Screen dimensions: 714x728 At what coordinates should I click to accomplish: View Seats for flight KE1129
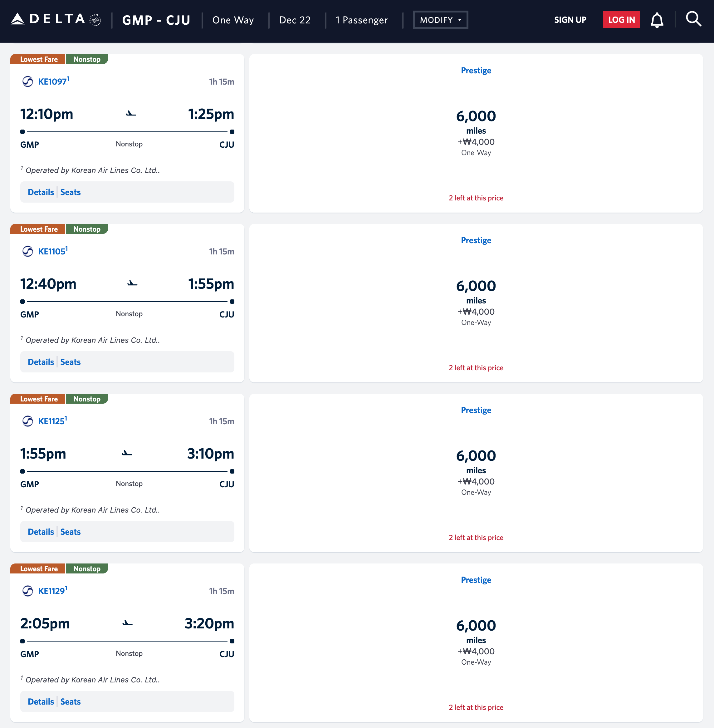click(x=71, y=702)
